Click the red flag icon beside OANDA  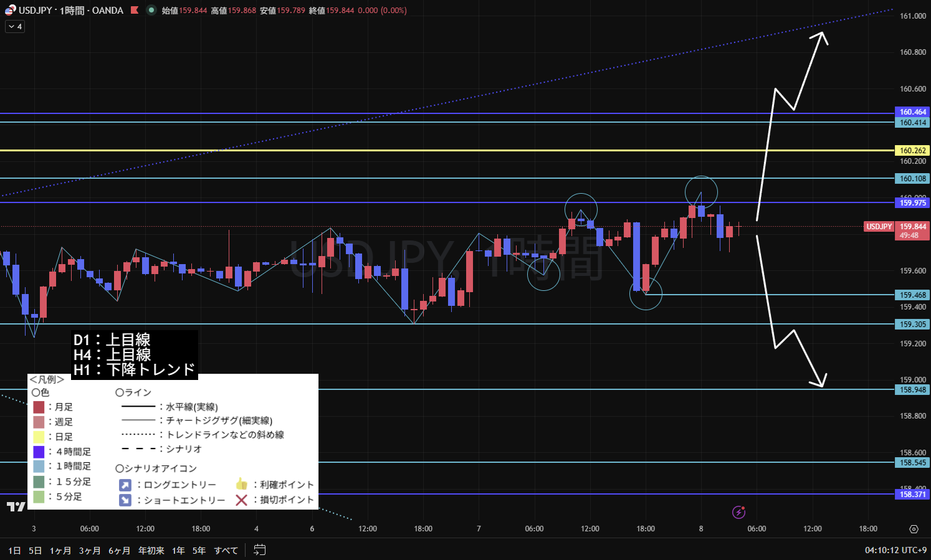click(x=135, y=11)
